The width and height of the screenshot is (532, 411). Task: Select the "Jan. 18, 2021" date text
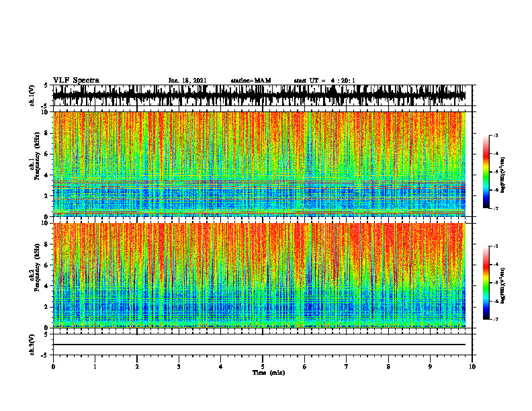[187, 81]
